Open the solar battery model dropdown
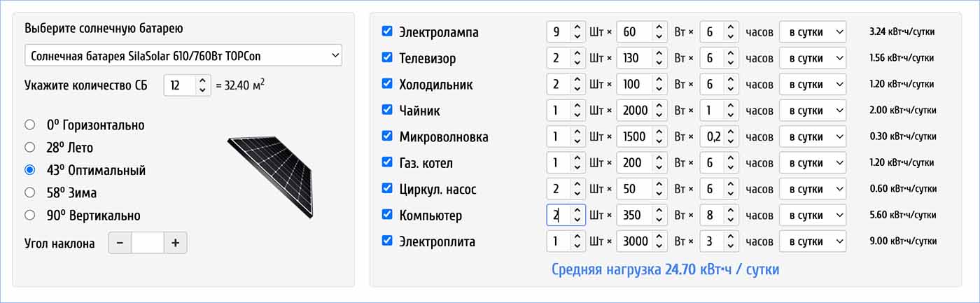The height and width of the screenshot is (303, 980). 183,55
